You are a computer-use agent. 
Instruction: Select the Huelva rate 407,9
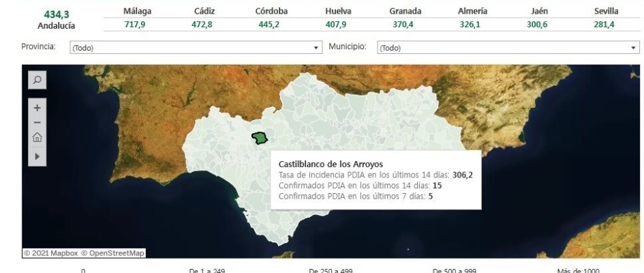335,25
